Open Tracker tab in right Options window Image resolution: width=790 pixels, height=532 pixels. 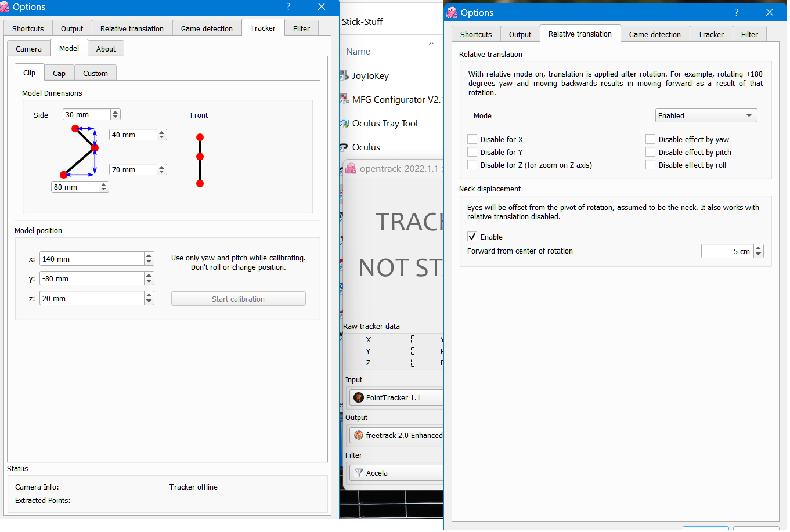pyautogui.click(x=711, y=34)
